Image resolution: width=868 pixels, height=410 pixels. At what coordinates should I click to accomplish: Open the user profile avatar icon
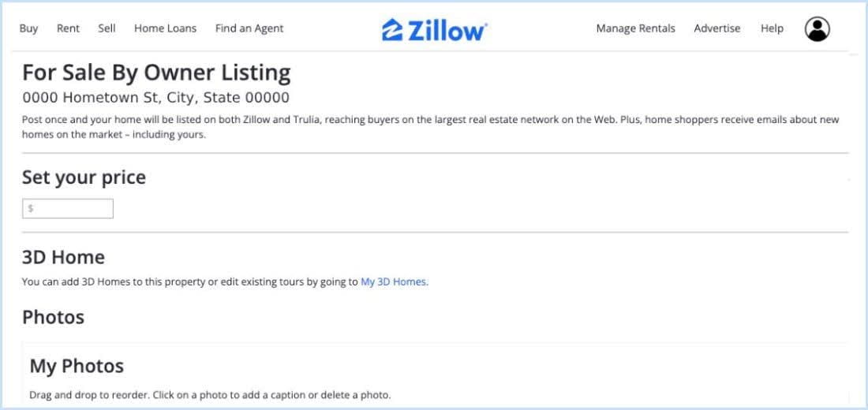click(817, 29)
